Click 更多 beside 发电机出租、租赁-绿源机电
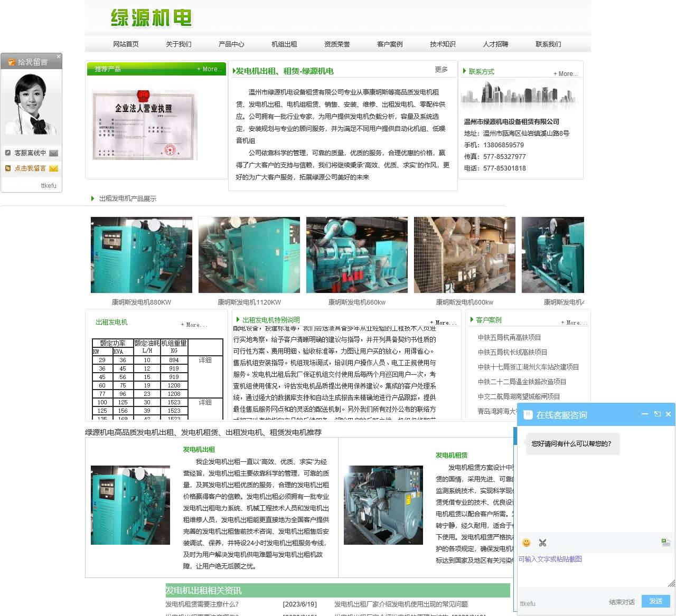676x616 pixels. pyautogui.click(x=442, y=70)
